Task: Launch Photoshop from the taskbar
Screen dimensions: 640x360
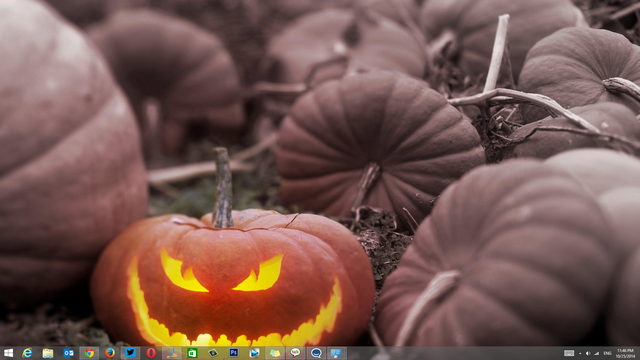Action: coord(233,353)
